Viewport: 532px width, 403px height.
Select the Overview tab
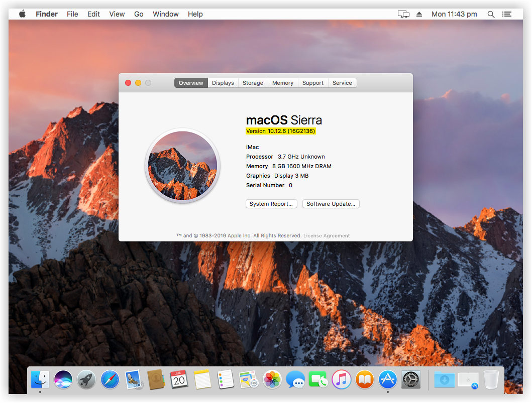(191, 83)
